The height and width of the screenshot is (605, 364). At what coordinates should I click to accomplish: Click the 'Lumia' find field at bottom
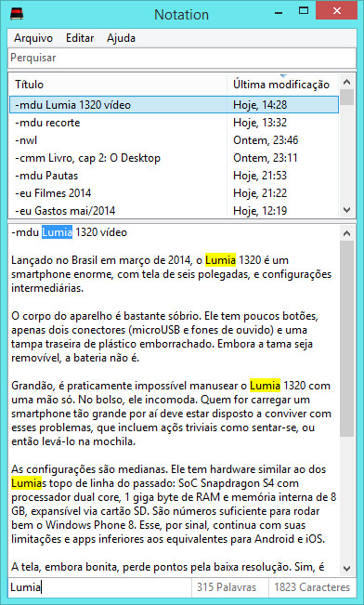(100, 587)
